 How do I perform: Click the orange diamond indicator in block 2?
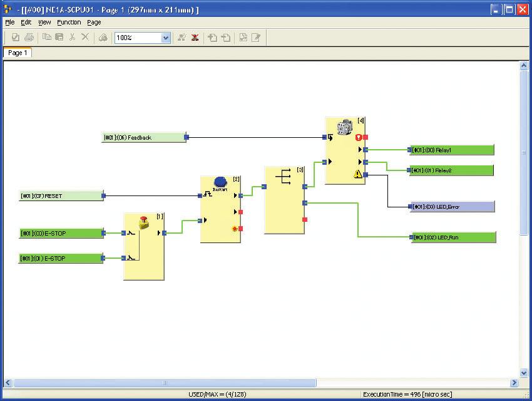235,229
